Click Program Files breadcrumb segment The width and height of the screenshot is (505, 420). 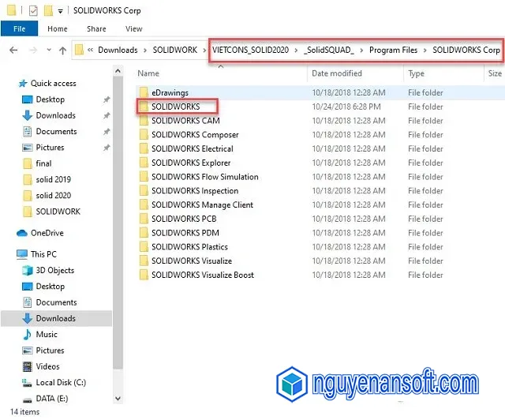pyautogui.click(x=393, y=50)
